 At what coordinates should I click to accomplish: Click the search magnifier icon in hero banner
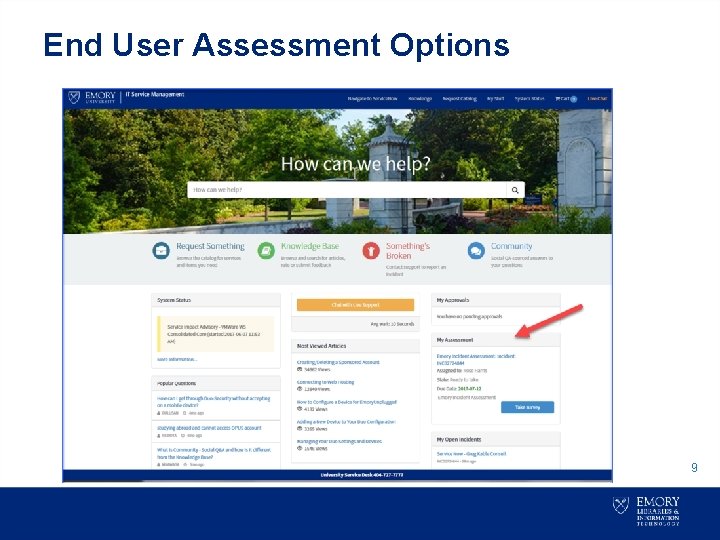pyautogui.click(x=515, y=190)
